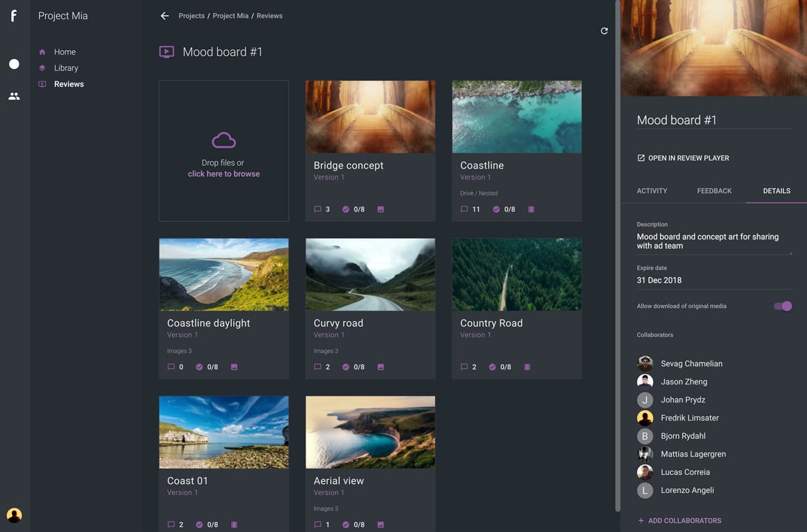Click the ftrack logo icon

coord(14,16)
